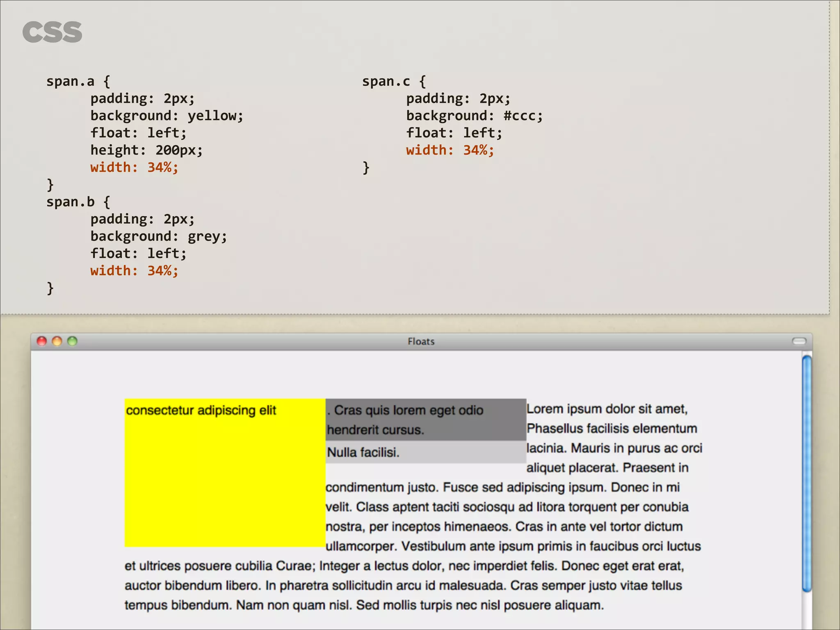Click the line starting 'nostra, per inceptos himenaeos'
The image size is (840, 630).
(504, 527)
